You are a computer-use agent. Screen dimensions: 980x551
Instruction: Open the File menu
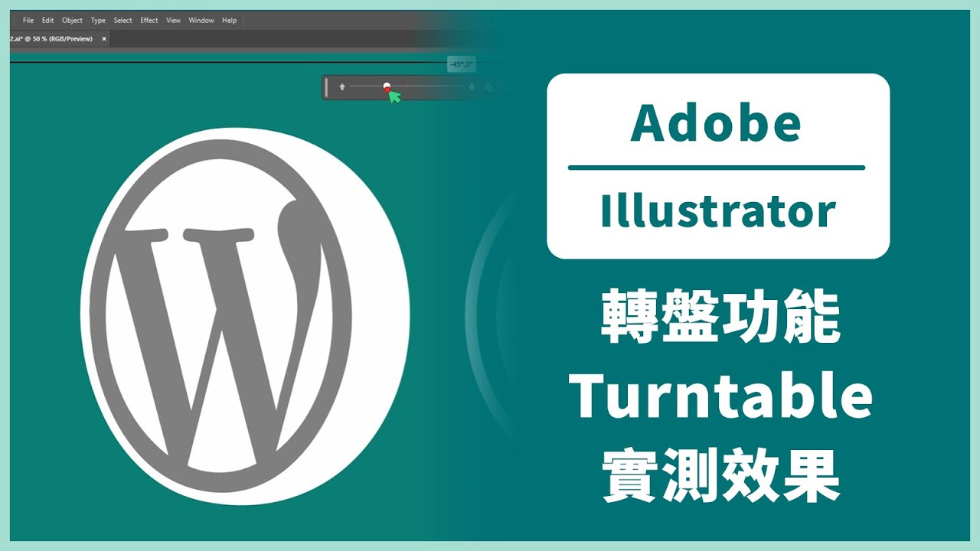point(28,21)
